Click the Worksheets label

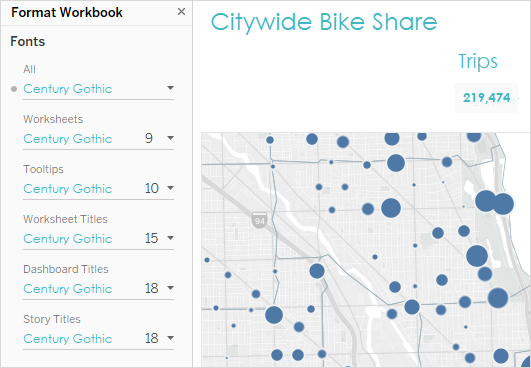53,119
